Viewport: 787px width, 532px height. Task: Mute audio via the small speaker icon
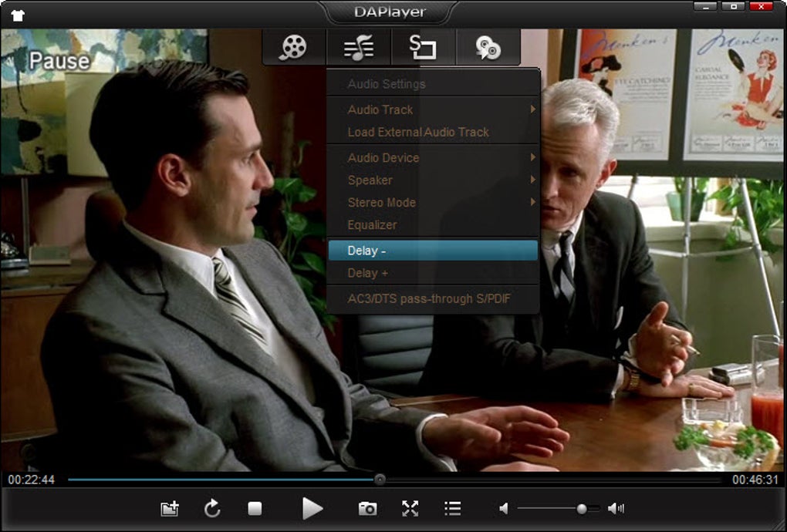pyautogui.click(x=504, y=509)
